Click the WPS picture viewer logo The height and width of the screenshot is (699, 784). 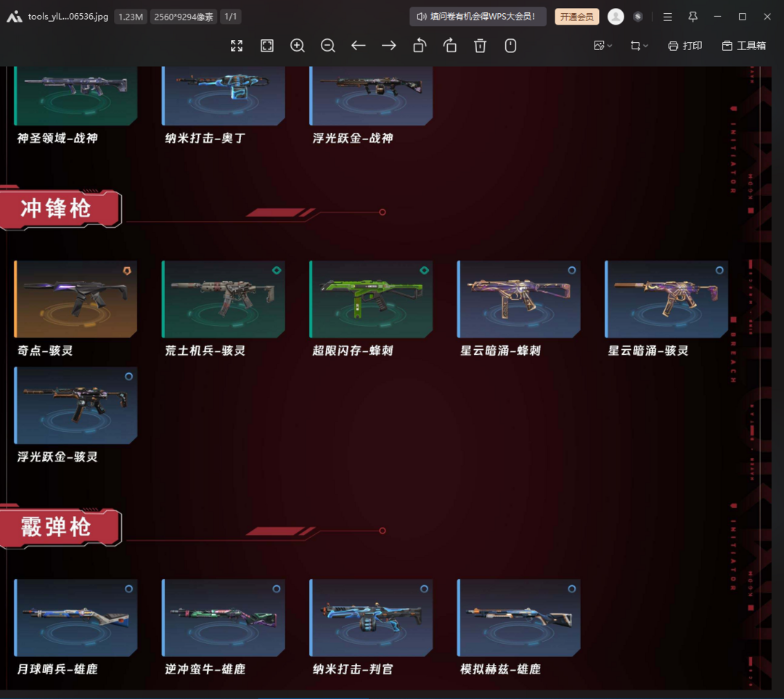coord(14,17)
